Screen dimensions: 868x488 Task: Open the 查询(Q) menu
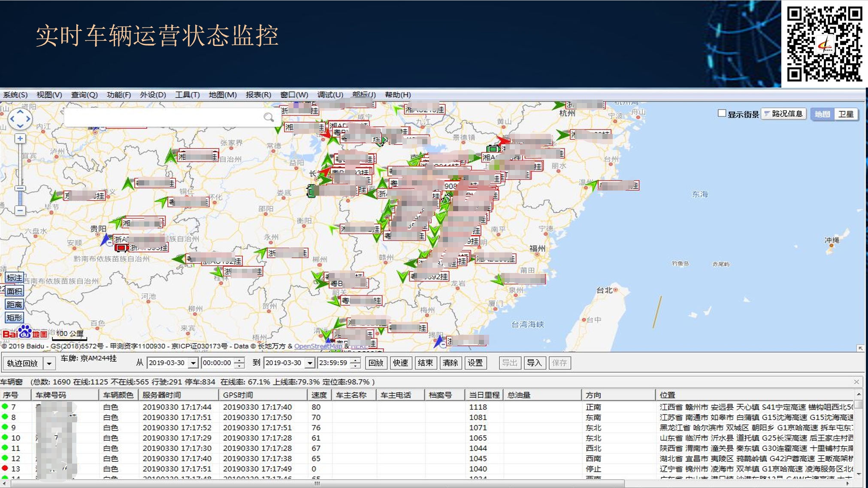[84, 95]
